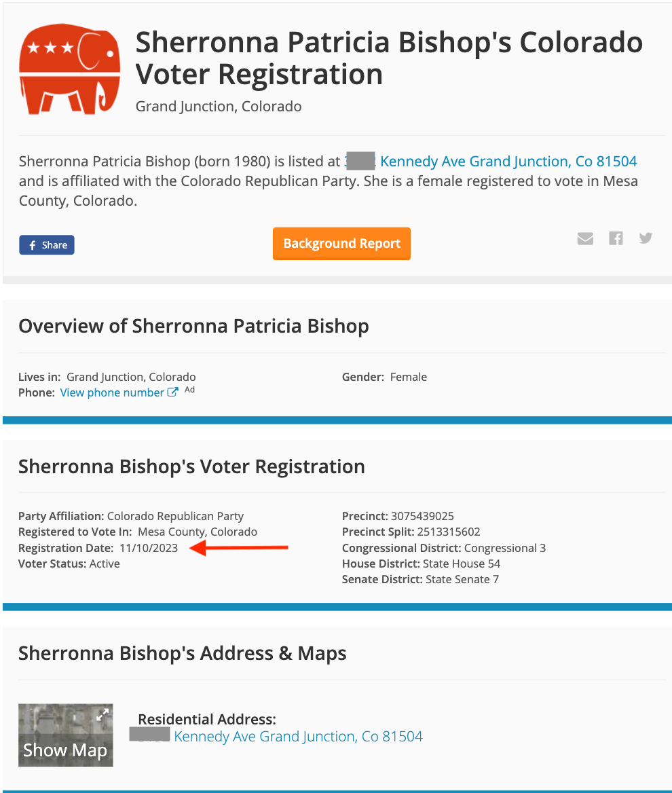The image size is (672, 793).
Task: Share via the gray Facebook icon
Action: (616, 238)
